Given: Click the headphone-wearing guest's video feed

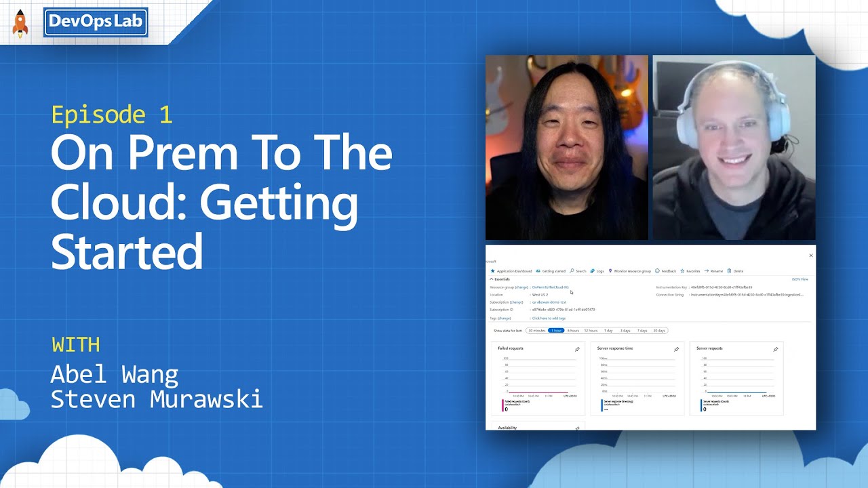Looking at the screenshot, I should click(x=734, y=147).
